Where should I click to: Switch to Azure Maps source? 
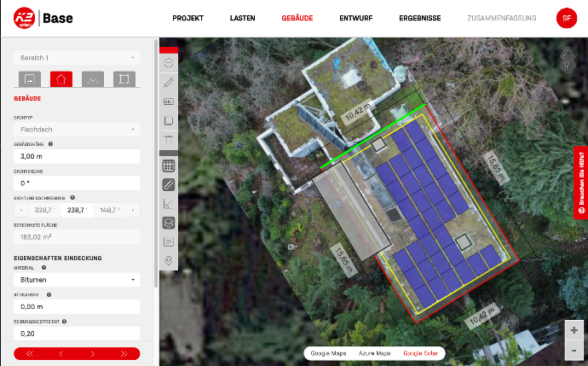375,353
